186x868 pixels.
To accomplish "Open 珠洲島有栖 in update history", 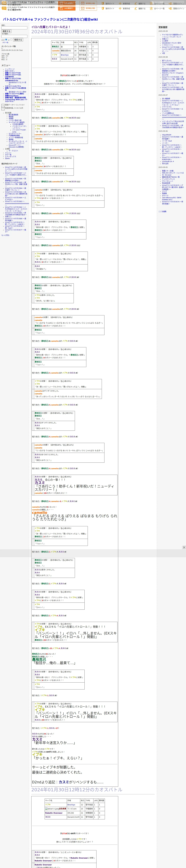I will coord(166,183).
